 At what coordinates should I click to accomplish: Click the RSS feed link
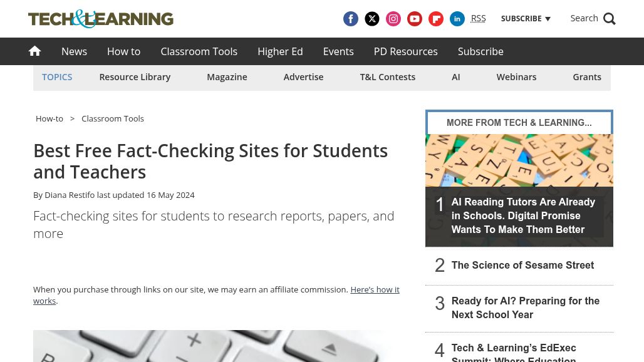pos(478,18)
